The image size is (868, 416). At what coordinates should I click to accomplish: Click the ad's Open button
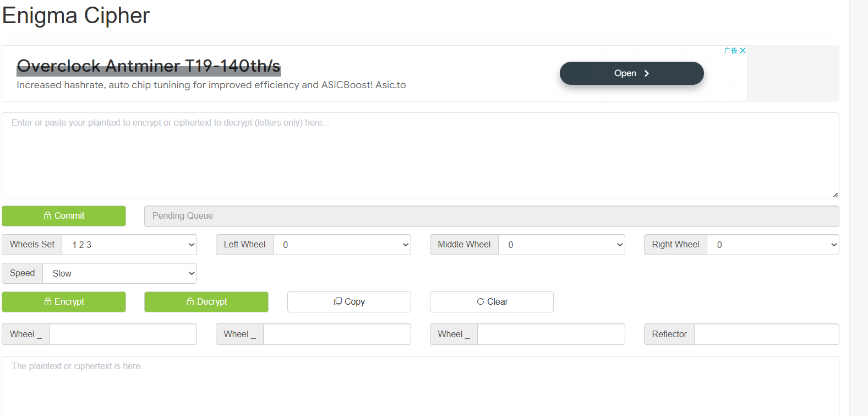(632, 73)
